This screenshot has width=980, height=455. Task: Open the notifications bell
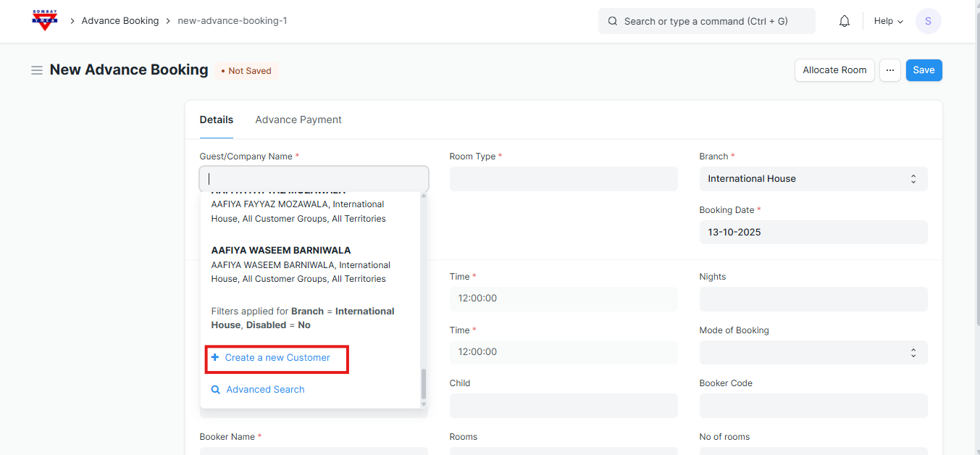(x=844, y=21)
